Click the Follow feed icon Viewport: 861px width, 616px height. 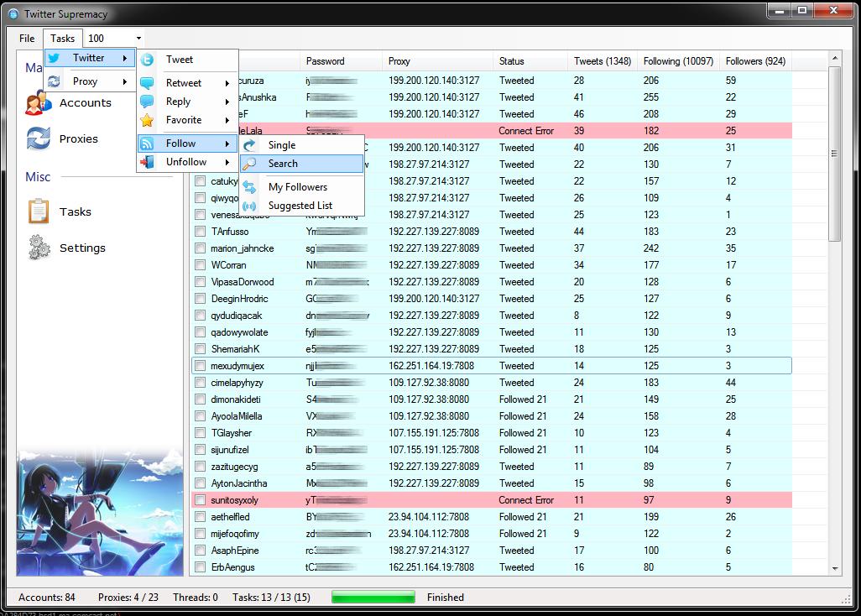[147, 144]
